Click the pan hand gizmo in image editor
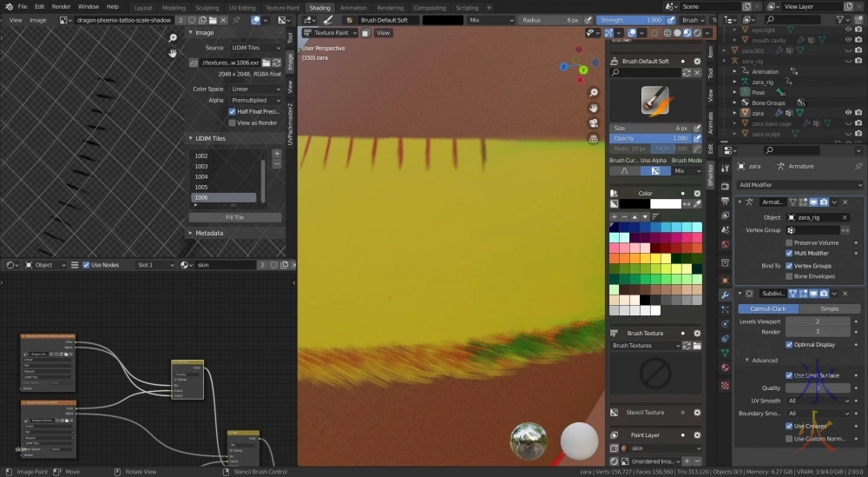Viewport: 868px width, 477px height. tap(173, 53)
